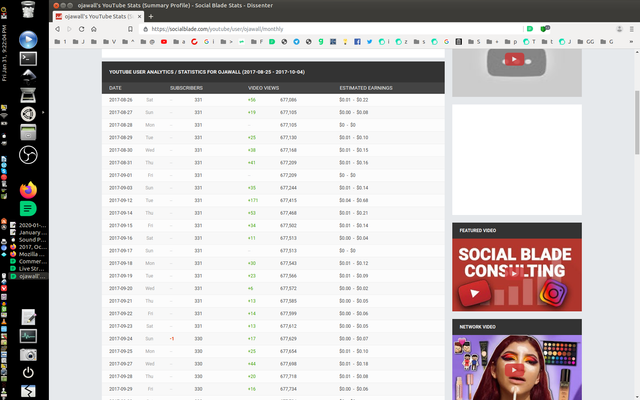Open Trash from the dock
The image size is (640, 400).
[28, 9]
